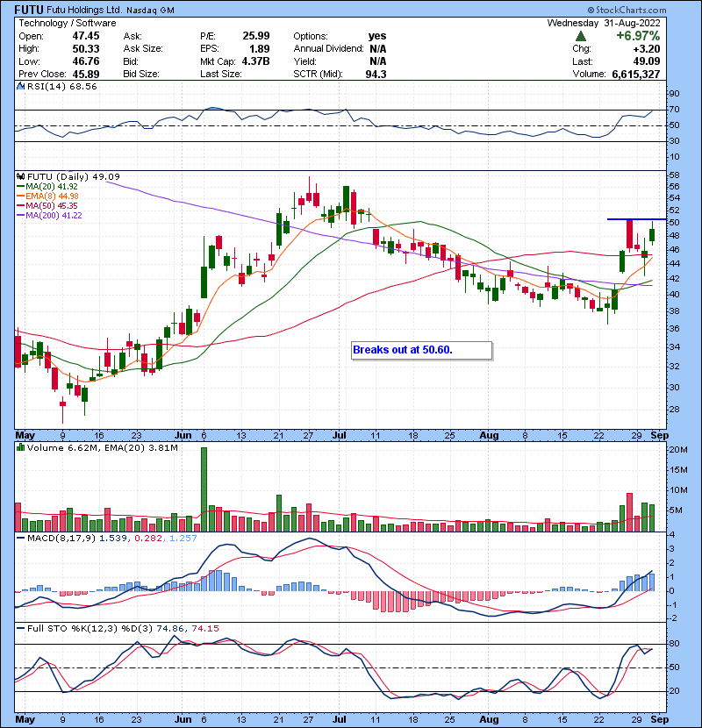
Task: Click the candlestick icon beside FUTU (Daily)
Action: [x=20, y=176]
